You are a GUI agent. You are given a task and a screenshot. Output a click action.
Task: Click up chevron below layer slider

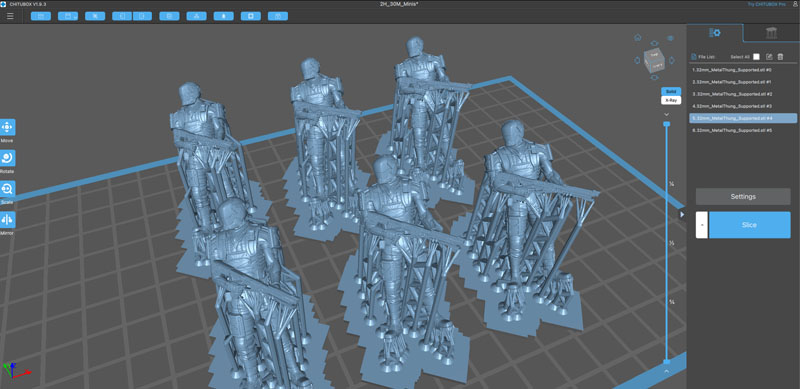(x=666, y=371)
